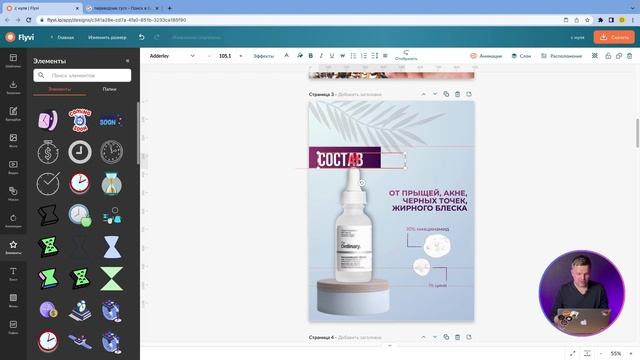Toggle bold formatting
The width and height of the screenshot is (640, 360).
311,56
